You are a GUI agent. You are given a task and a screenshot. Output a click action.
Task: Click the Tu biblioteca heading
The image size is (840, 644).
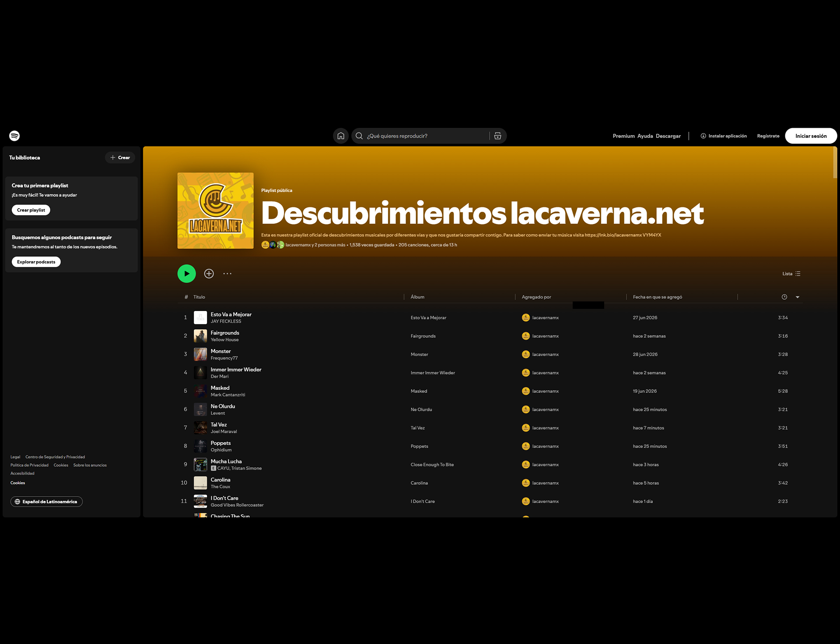point(24,157)
